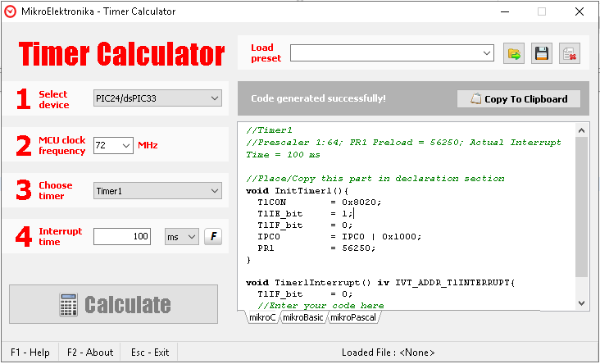600x364 pixels.
Task: Delete preset using the red X document icon
Action: point(570,53)
